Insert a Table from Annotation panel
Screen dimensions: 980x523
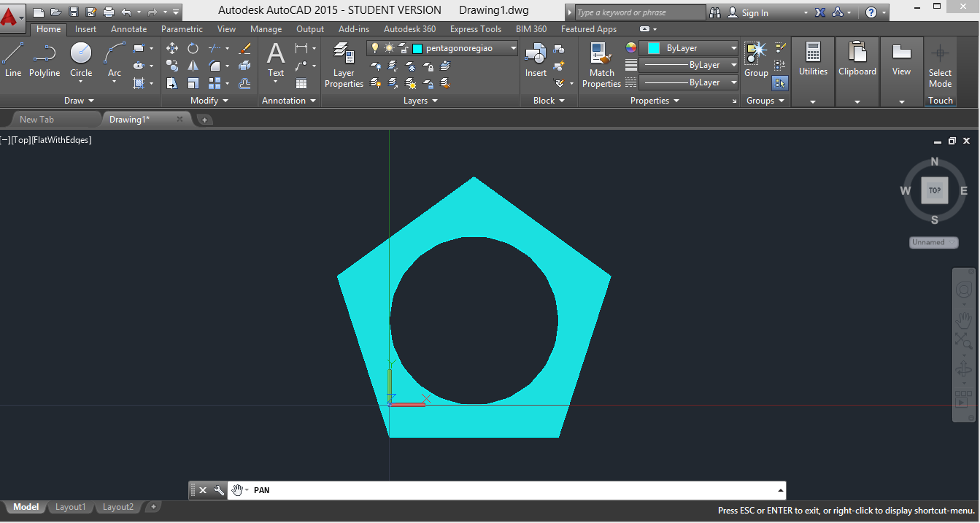(301, 83)
